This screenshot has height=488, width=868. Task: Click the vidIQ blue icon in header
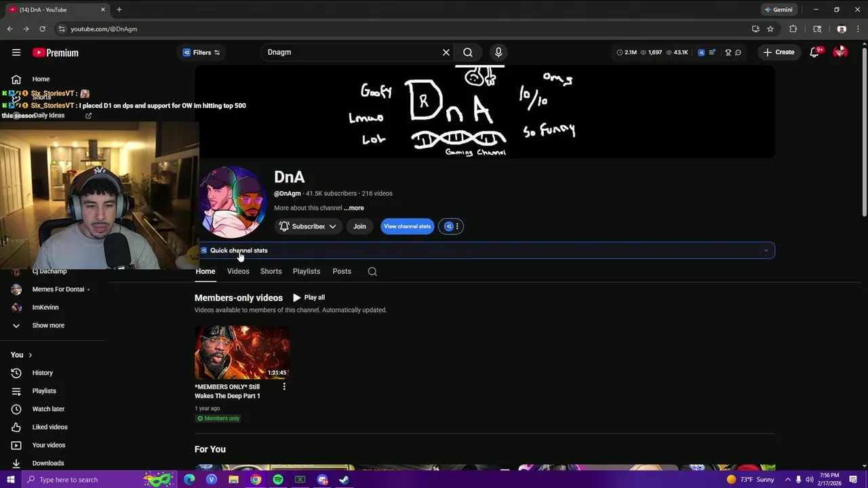tap(701, 52)
